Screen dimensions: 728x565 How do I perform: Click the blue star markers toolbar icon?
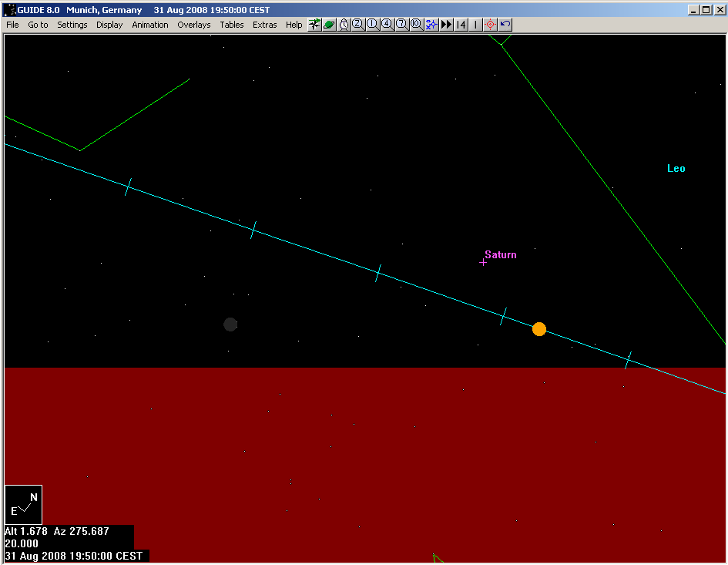pos(431,25)
